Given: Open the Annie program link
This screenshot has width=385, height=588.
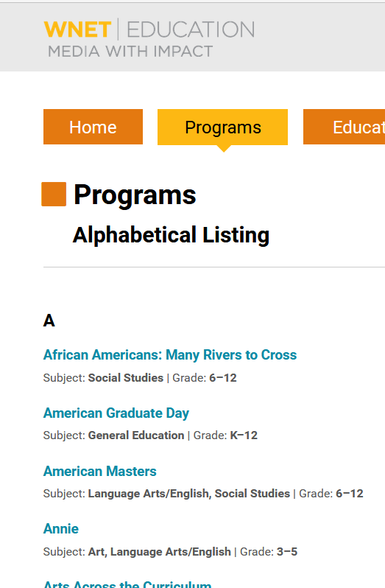Looking at the screenshot, I should pyautogui.click(x=61, y=529).
